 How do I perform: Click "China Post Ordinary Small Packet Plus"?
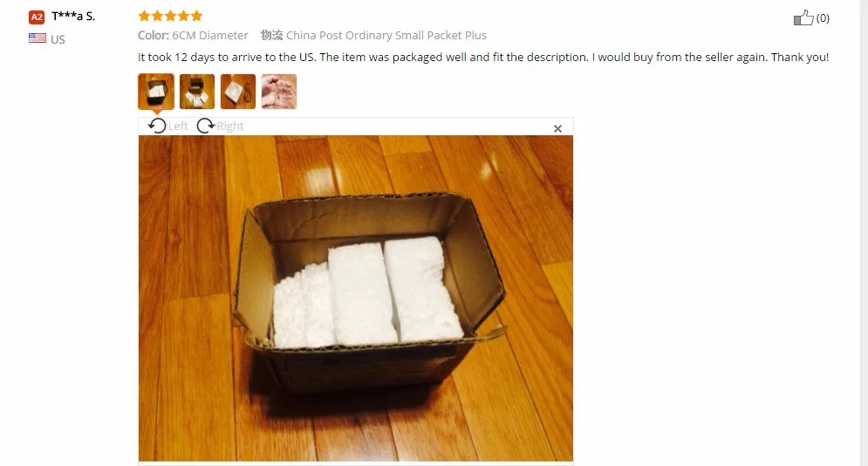(386, 36)
